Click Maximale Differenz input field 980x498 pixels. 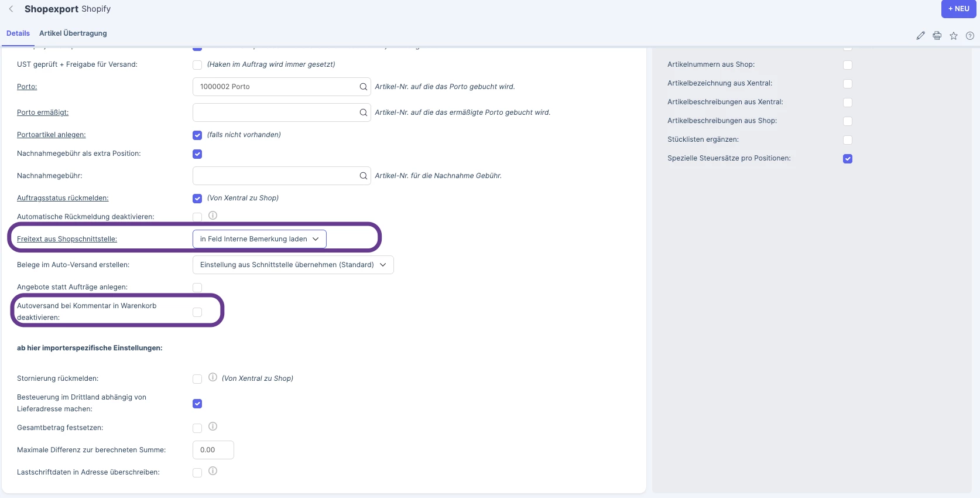[213, 450]
